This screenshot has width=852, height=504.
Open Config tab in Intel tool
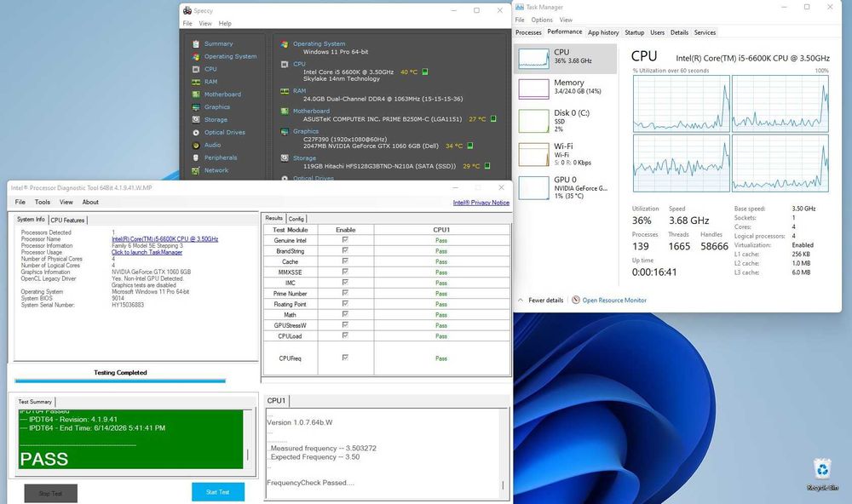point(296,218)
